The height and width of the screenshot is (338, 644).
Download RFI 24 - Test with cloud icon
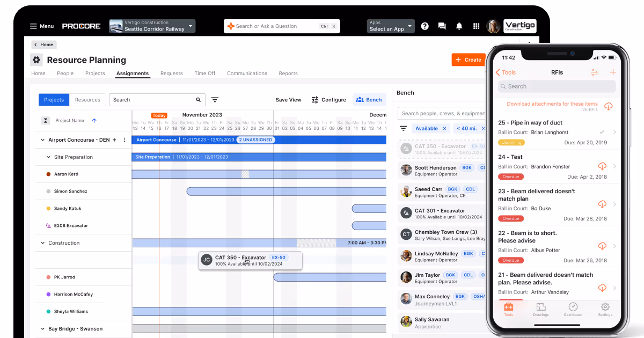pos(602,166)
